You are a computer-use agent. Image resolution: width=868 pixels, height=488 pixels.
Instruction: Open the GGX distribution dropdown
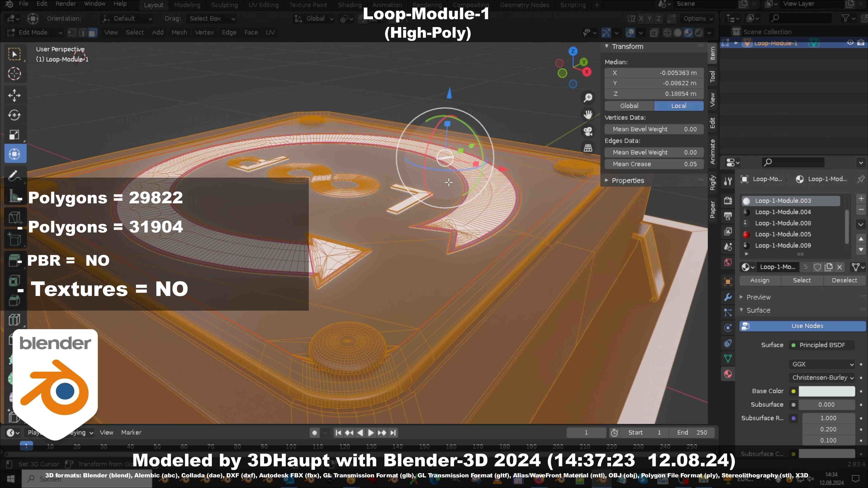click(x=821, y=364)
